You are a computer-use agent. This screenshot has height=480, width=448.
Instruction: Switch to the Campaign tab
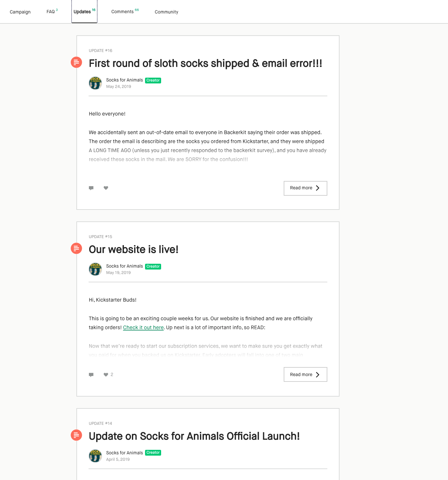tap(20, 12)
